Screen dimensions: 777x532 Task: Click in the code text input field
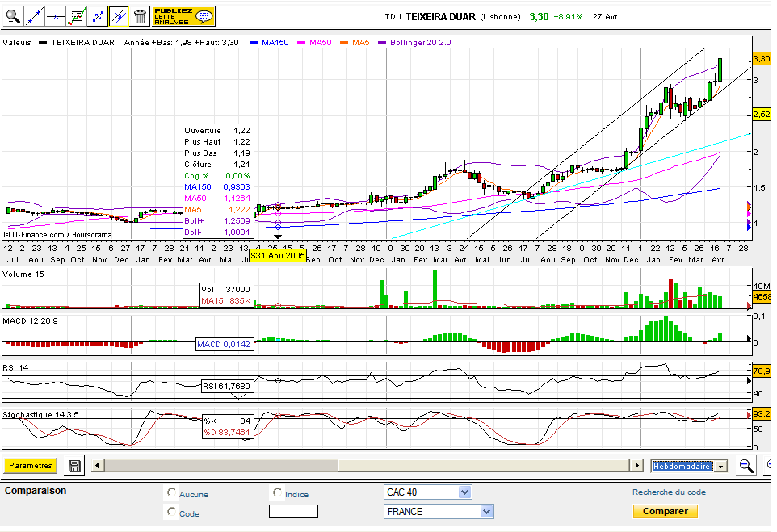(x=293, y=512)
